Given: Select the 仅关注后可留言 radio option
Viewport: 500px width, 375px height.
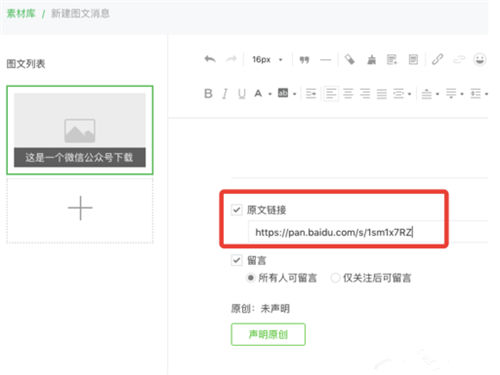Looking at the screenshot, I should [335, 278].
